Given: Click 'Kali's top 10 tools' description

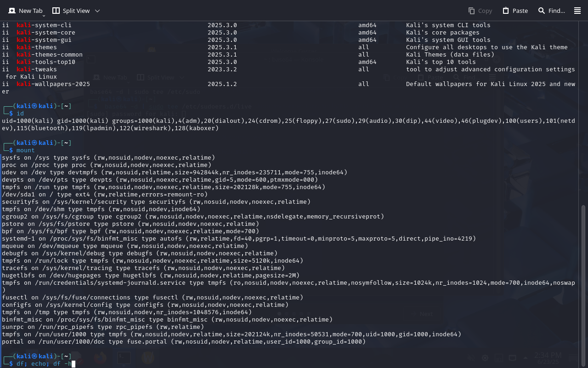Looking at the screenshot, I should point(441,62).
